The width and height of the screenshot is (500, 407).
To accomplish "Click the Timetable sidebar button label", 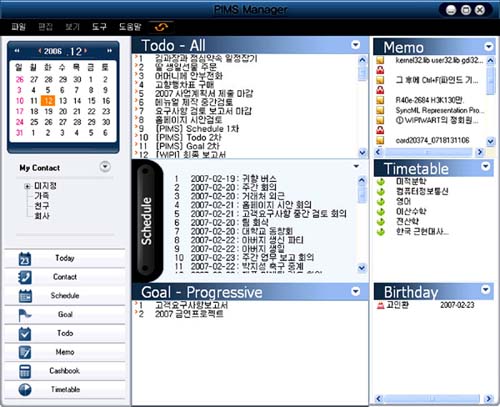I will [x=65, y=389].
